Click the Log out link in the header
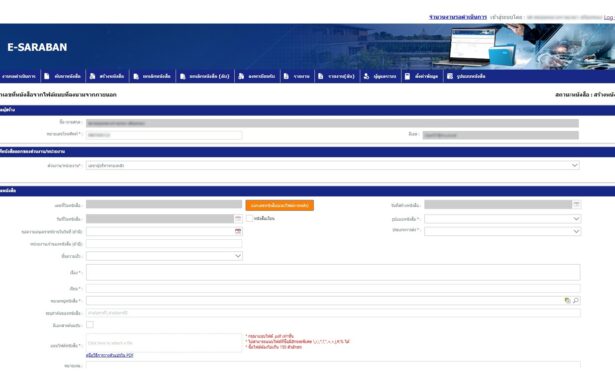The height and width of the screenshot is (384, 615). [609, 17]
